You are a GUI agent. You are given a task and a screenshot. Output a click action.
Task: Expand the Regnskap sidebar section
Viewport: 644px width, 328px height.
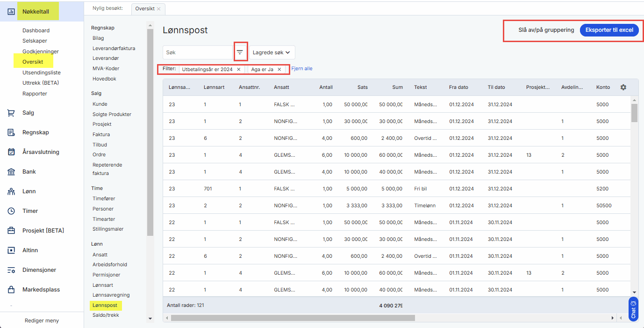click(x=36, y=132)
